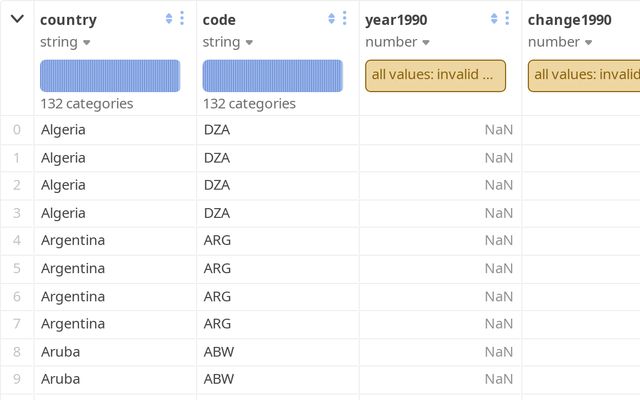Image resolution: width=640 pixels, height=400 pixels.
Task: Open code column options menu
Action: click(x=345, y=18)
